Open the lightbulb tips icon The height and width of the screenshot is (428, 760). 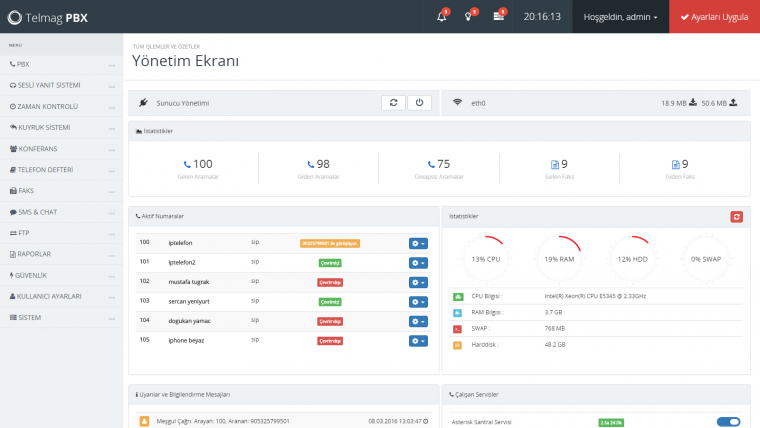click(468, 17)
